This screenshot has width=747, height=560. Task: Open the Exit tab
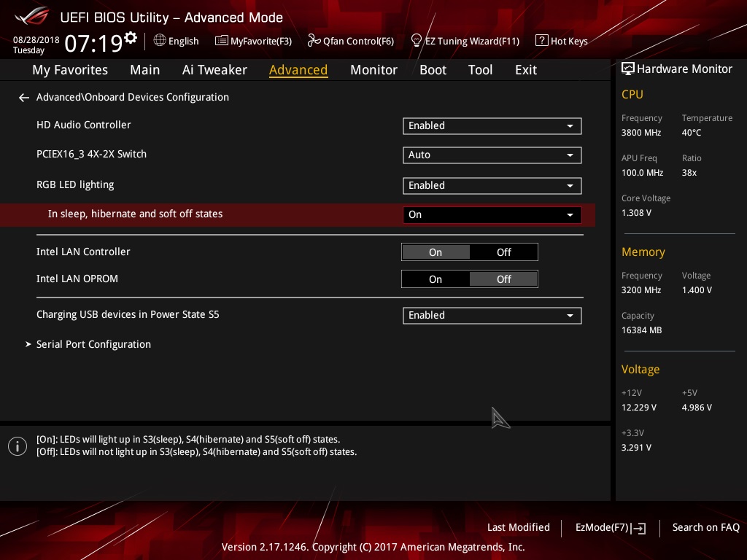click(x=526, y=70)
